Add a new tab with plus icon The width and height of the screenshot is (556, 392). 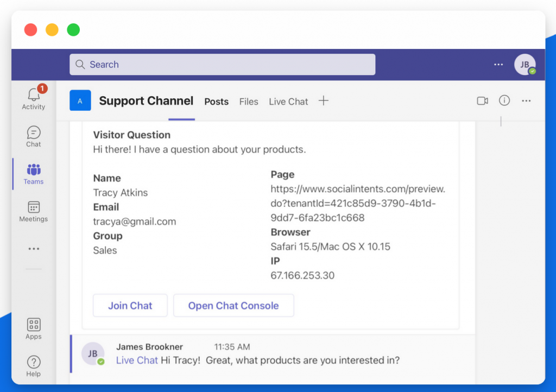pos(324,100)
